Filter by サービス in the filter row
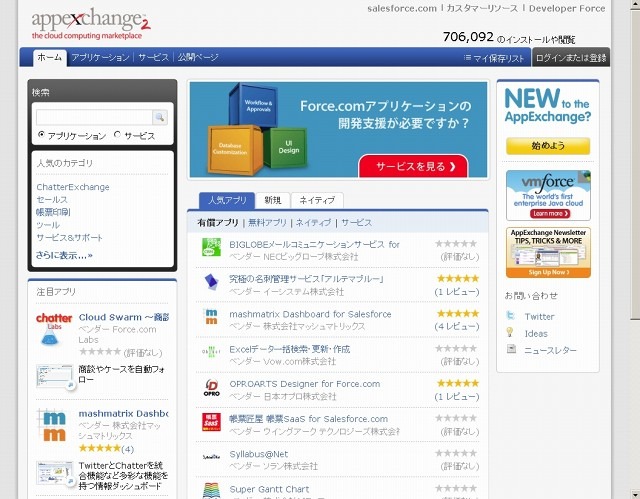Screen dimensions: 640x499 (356, 223)
